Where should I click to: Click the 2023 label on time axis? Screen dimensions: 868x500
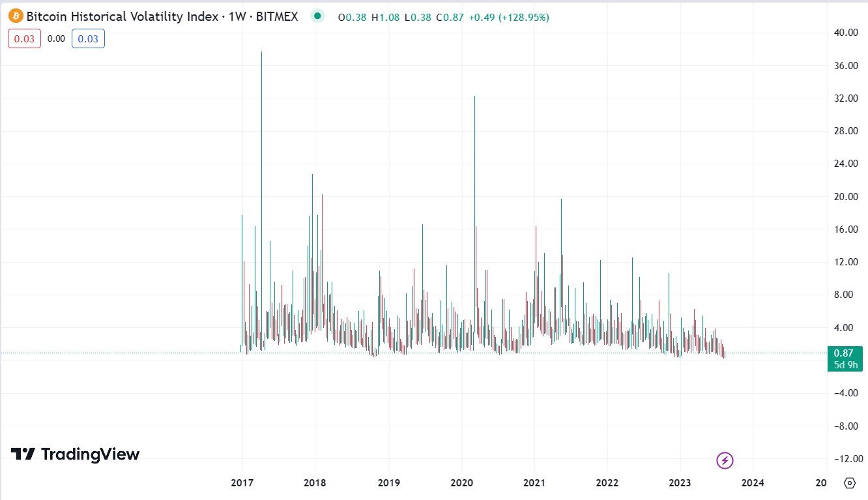[680, 483]
